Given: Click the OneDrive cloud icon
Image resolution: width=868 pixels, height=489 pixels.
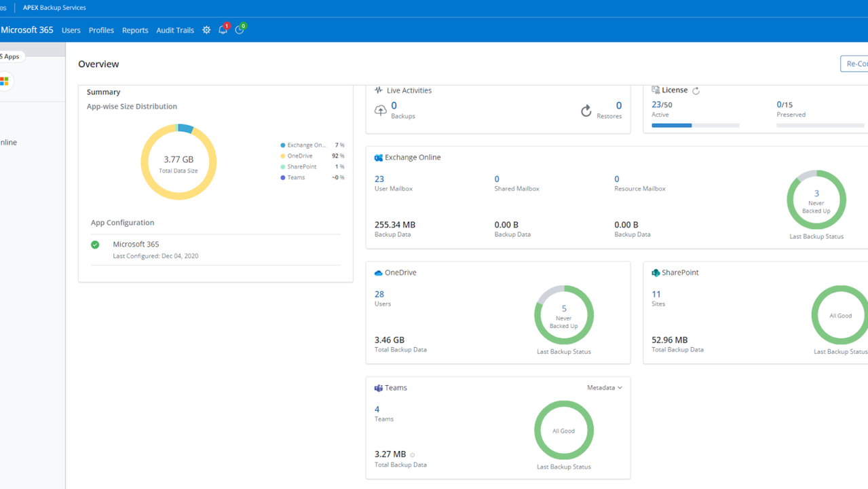Looking at the screenshot, I should coord(379,273).
